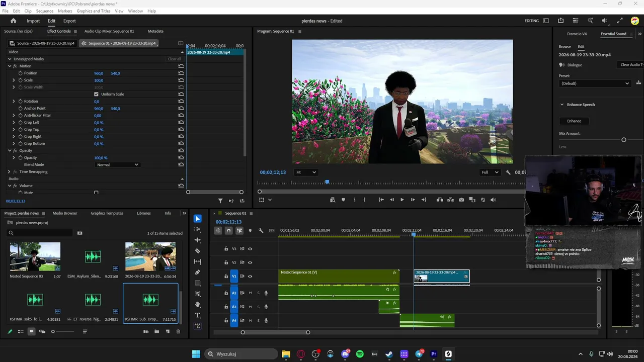The width and height of the screenshot is (644, 362).
Task: Select the Selection tool arrow
Action: (198, 219)
